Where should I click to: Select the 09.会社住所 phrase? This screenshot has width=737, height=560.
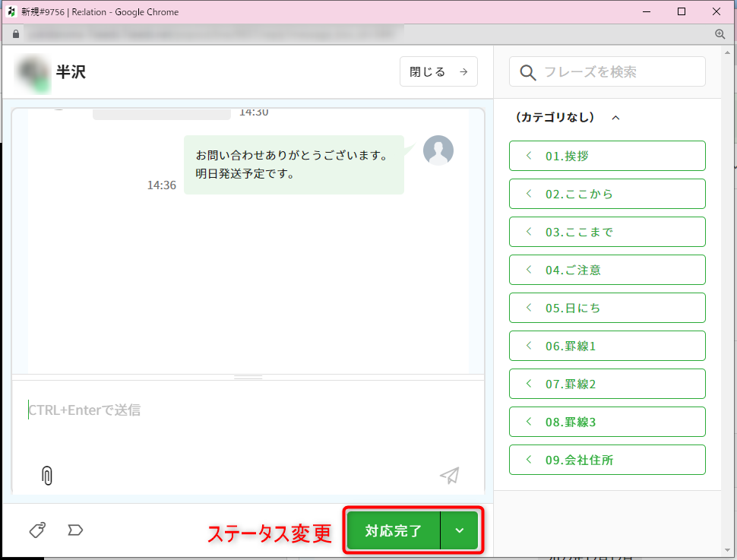607,460
